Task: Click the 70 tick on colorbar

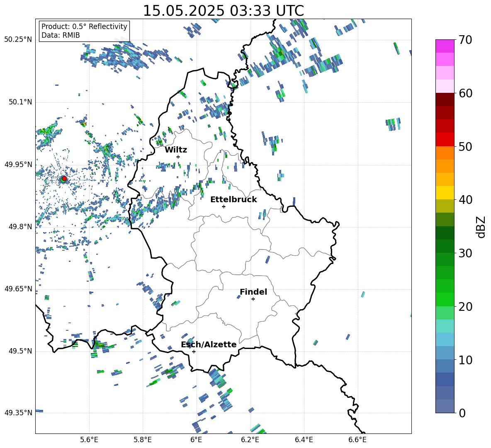Action: pos(465,40)
